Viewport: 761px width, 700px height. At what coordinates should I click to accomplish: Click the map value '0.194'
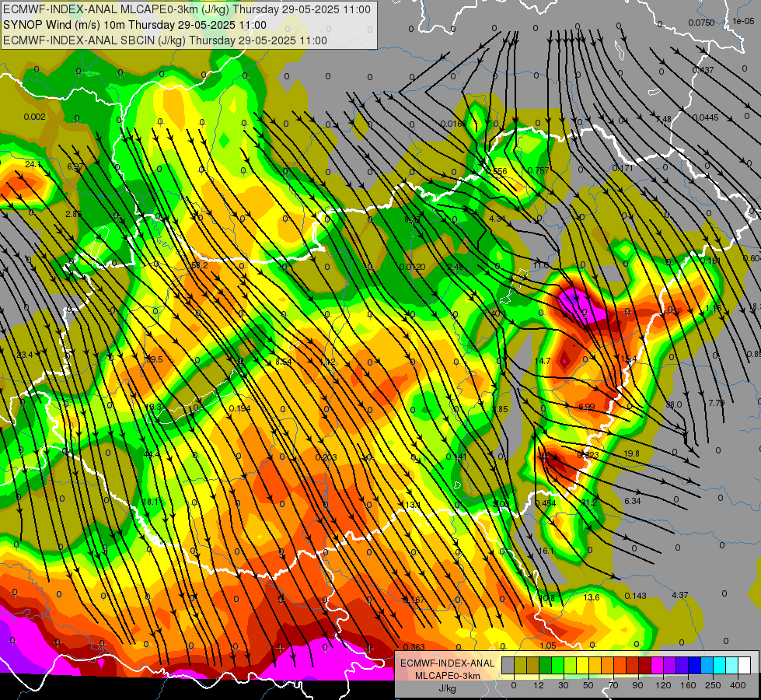click(x=239, y=408)
